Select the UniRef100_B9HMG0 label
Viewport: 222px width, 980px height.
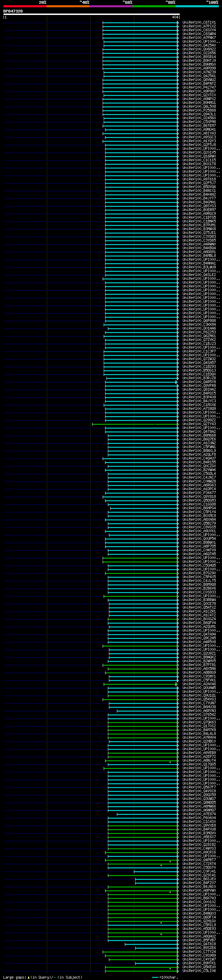tap(199, 64)
